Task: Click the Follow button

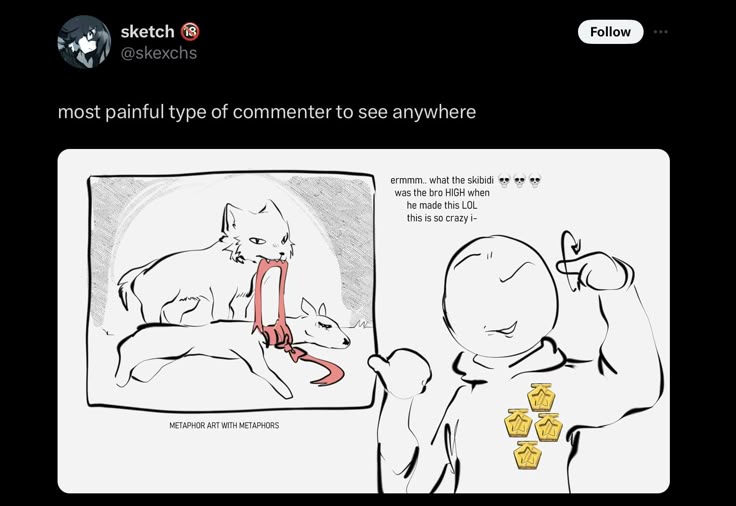Action: 610,32
